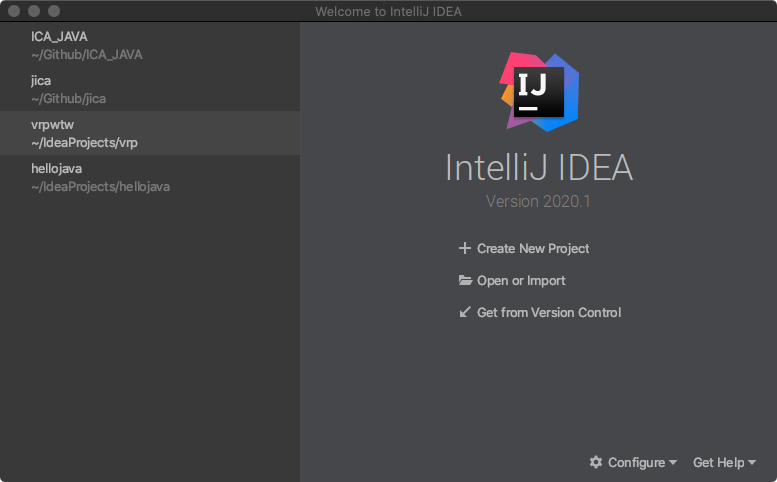
Task: Close the Welcome window with red button
Action: (x=15, y=11)
